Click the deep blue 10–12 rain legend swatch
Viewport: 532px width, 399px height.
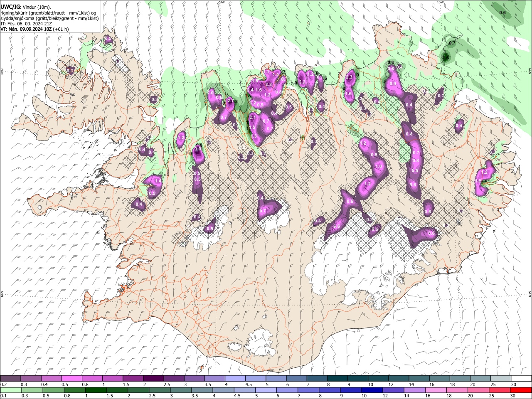(x=372, y=390)
